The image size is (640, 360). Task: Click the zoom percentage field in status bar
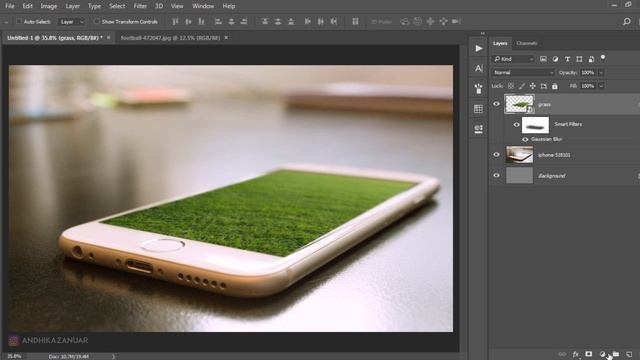[14, 356]
